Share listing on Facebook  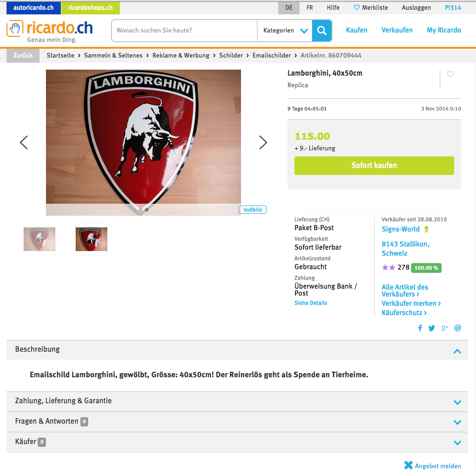420,328
